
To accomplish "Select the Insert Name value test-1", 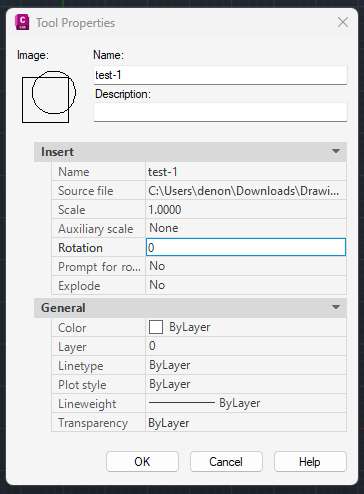I will 246,172.
